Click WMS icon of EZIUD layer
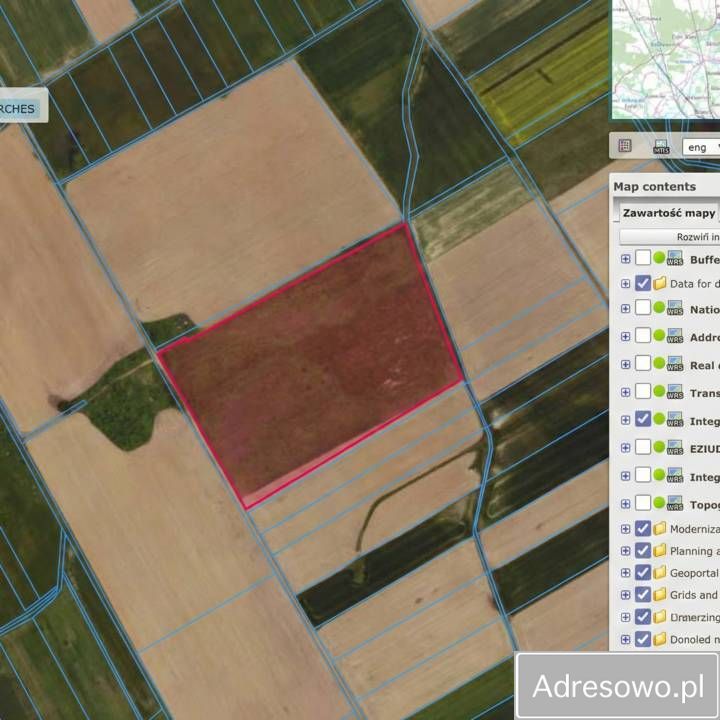 pyautogui.click(x=675, y=448)
